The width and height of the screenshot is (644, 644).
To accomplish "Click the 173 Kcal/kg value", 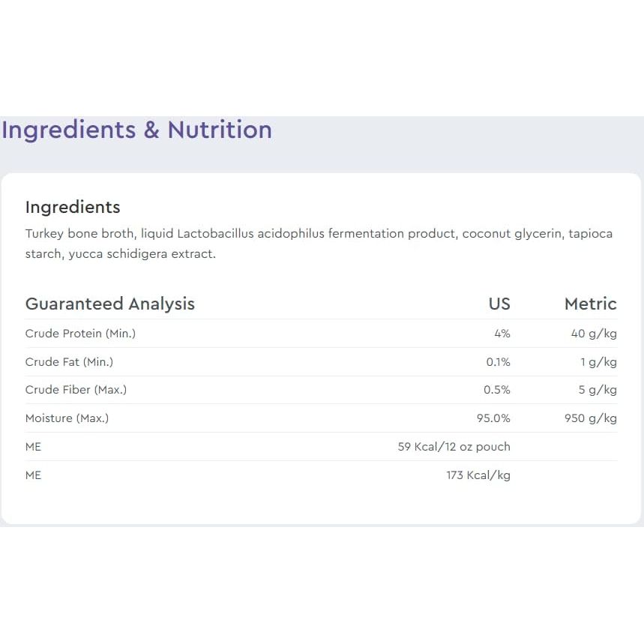I will [x=478, y=475].
